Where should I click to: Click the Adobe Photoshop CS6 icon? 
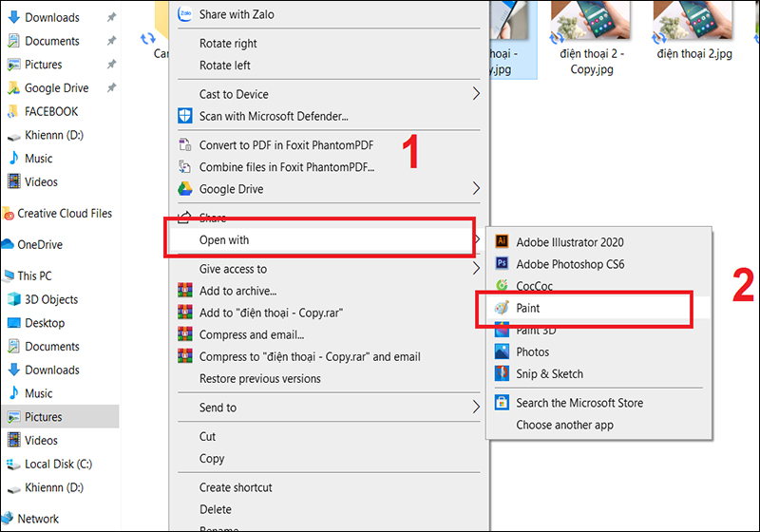point(502,264)
